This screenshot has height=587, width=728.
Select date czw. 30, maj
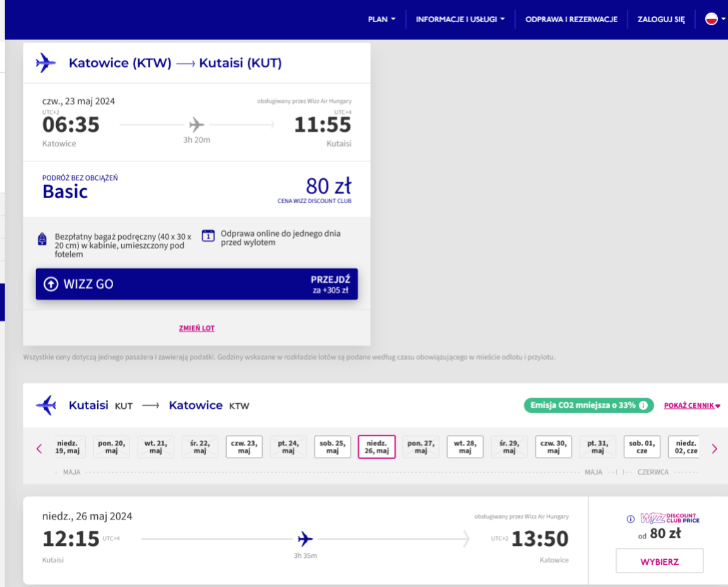coord(554,447)
